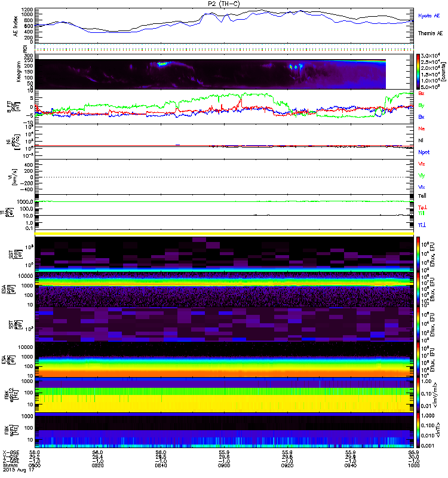Click the 0920 time axis label
Viewport: 448px width, 478px height.
(x=287, y=465)
